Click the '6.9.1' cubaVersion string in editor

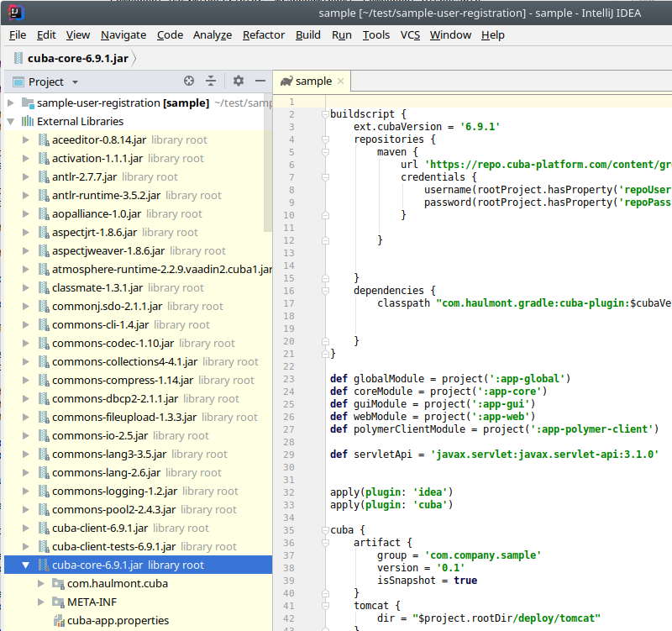[480, 127]
